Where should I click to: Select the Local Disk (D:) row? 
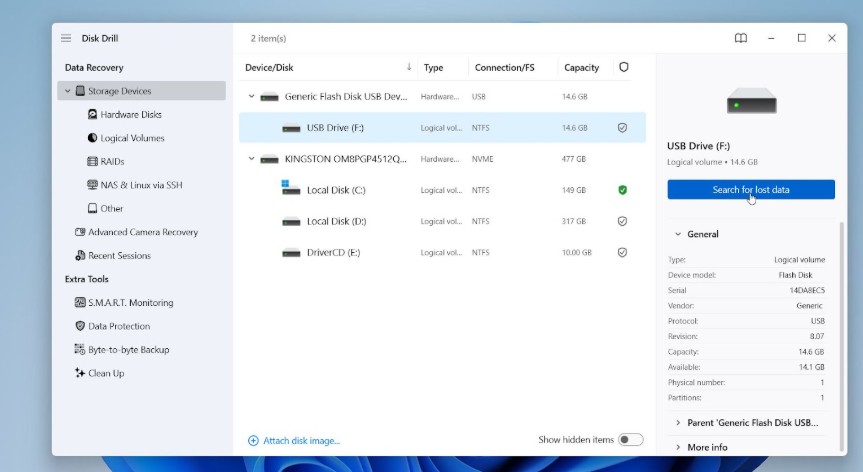click(x=442, y=221)
